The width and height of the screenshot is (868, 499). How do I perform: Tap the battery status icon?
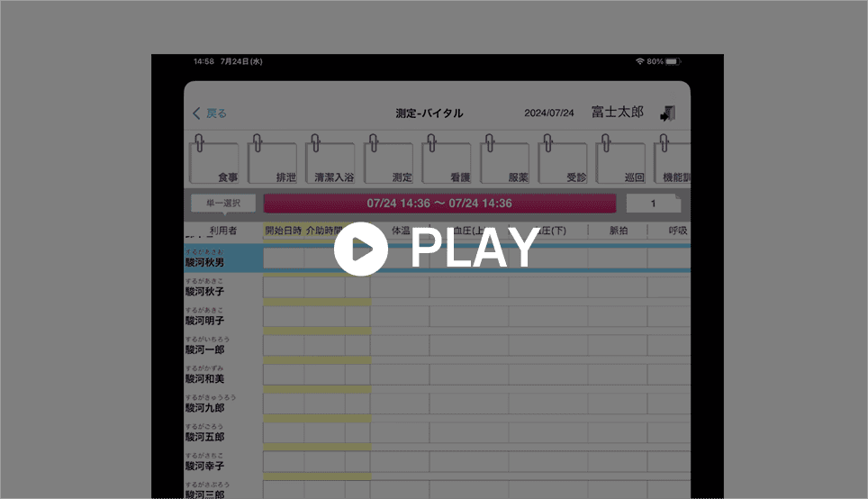pos(673,61)
